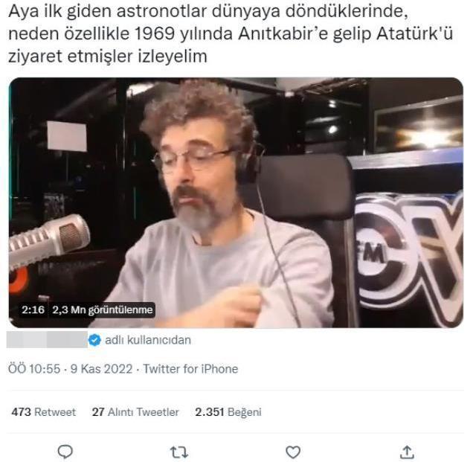This screenshot has width=476, height=462.
Task: Click the 2:16 video duration label
Action: [x=33, y=309]
